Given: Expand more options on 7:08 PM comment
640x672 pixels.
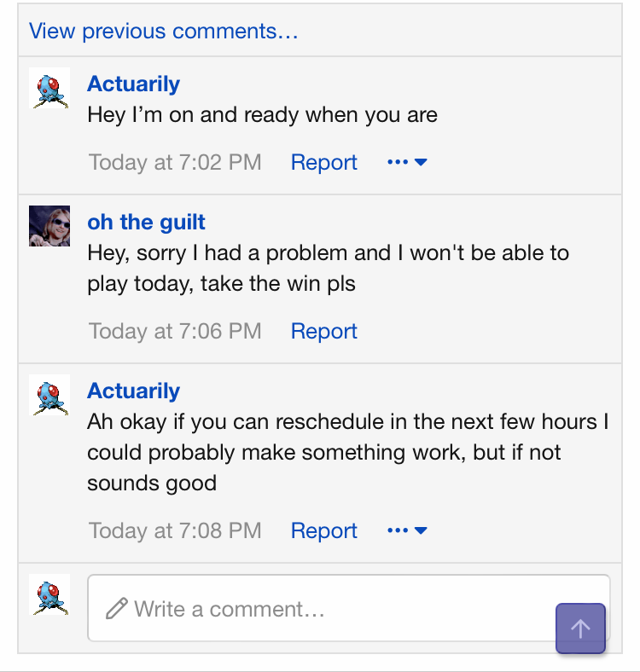Looking at the screenshot, I should (407, 530).
